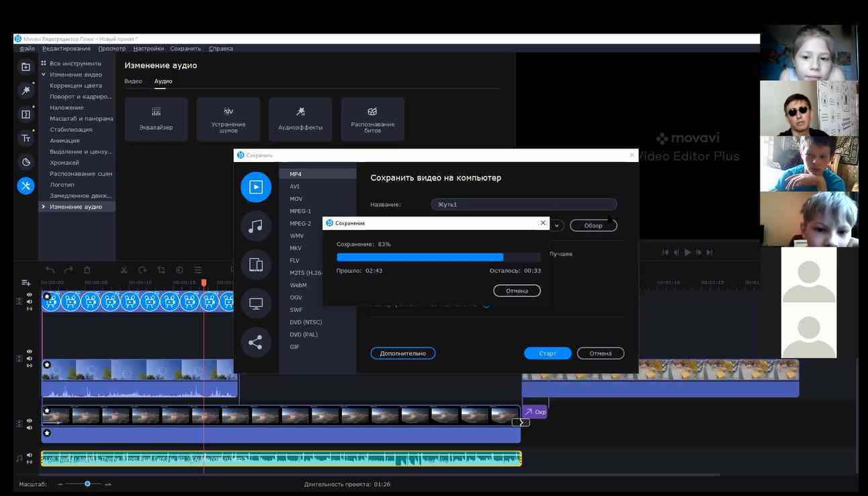Open the Import media sidebar icon

tap(26, 67)
